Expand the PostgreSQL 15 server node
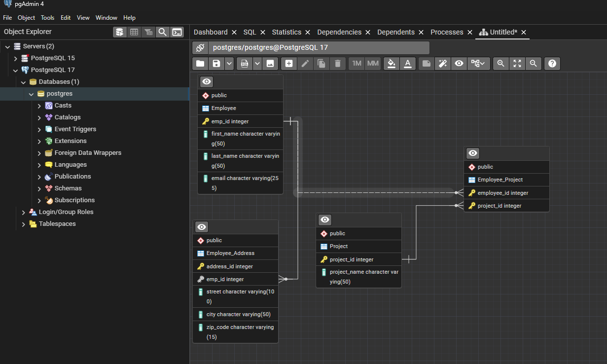 (x=16, y=58)
